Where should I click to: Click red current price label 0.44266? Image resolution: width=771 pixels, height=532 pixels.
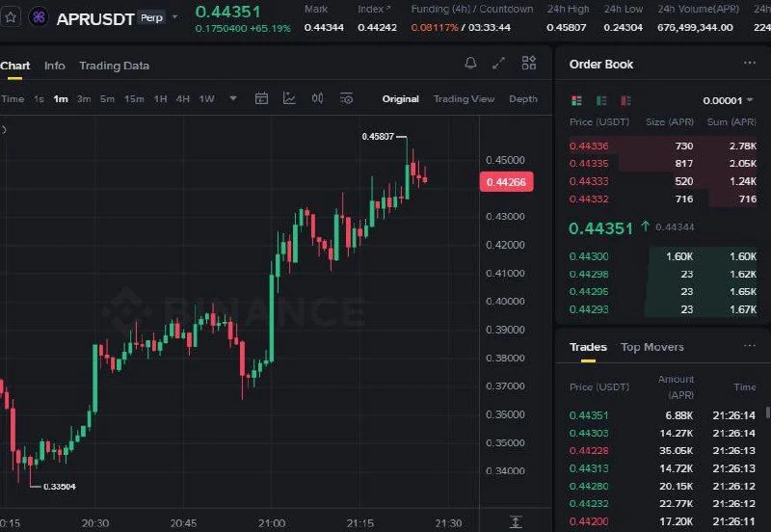point(507,182)
